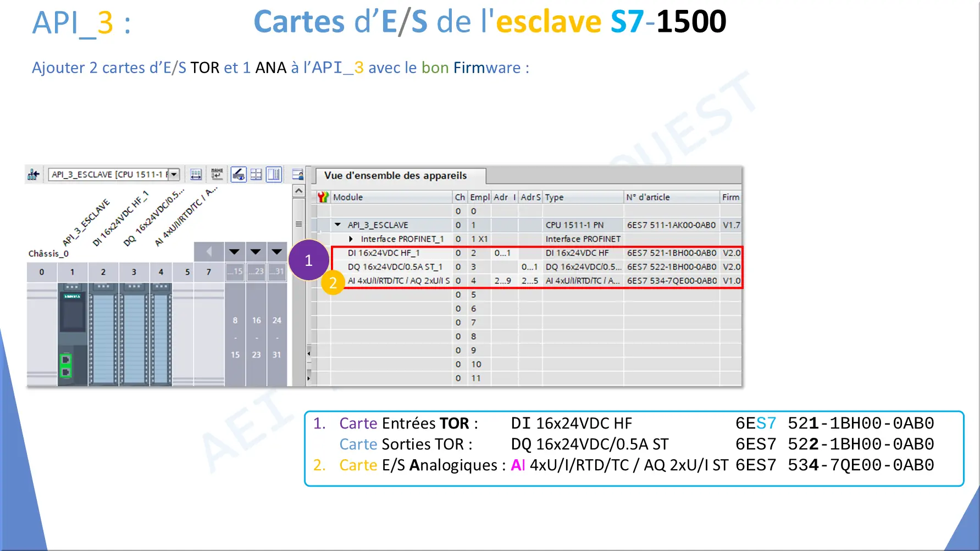This screenshot has width=980, height=551.
Task: Click firmware cell V1.0 of the AI row
Action: (731, 281)
